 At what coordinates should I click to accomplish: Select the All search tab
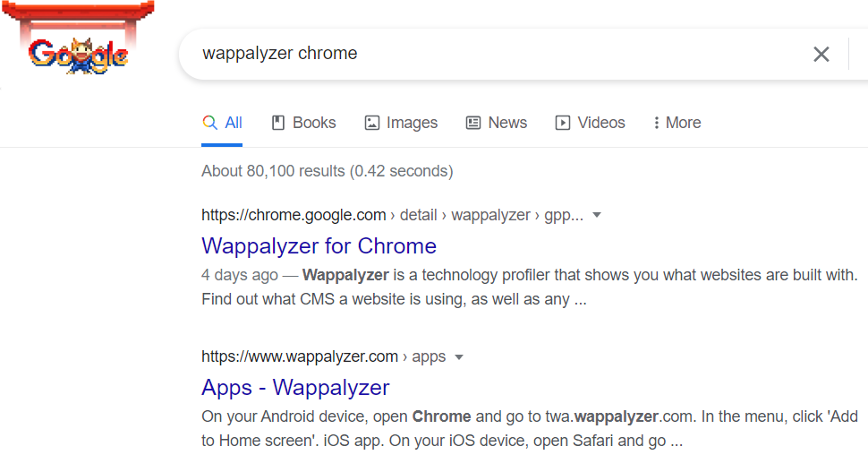click(x=222, y=123)
